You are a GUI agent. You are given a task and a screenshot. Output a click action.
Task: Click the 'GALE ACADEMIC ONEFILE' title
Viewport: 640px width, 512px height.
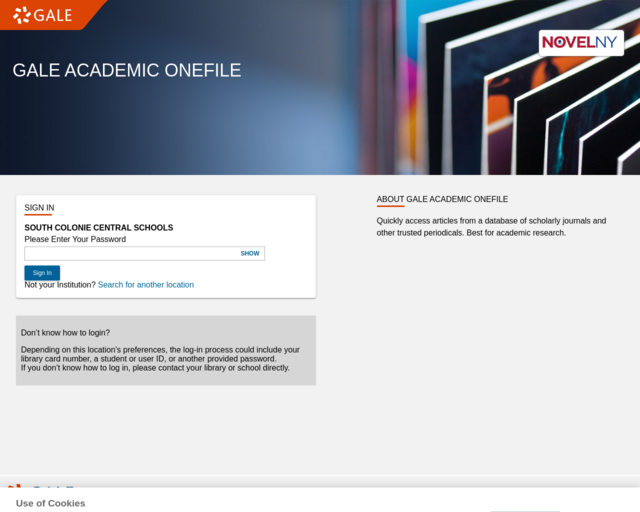tap(127, 70)
